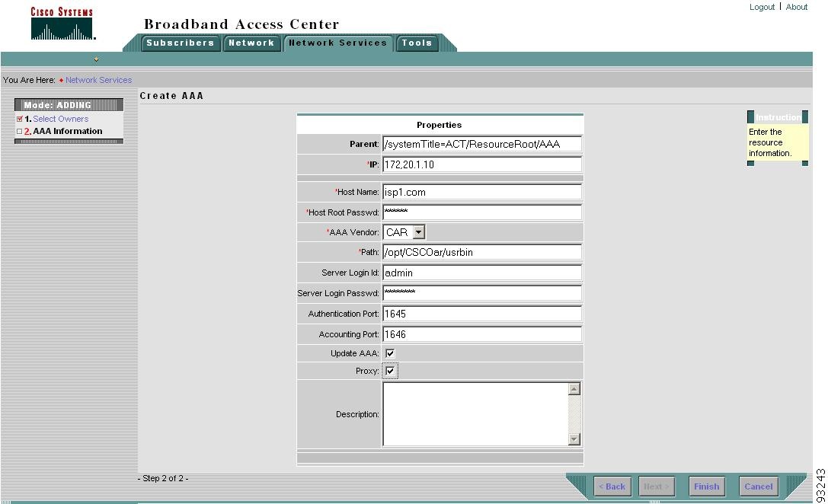Cancel the Create AAA wizard
The width and height of the screenshot is (828, 504).
click(758, 486)
